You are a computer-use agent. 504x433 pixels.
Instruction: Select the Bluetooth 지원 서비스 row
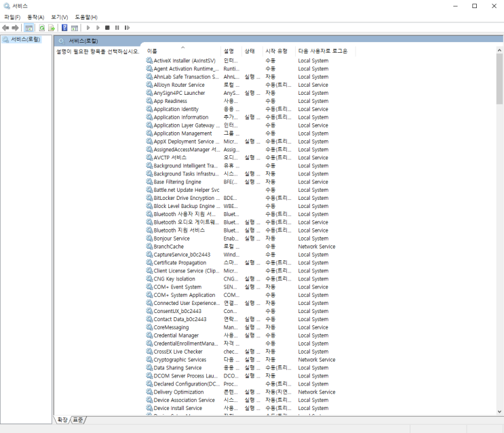[x=250, y=230]
